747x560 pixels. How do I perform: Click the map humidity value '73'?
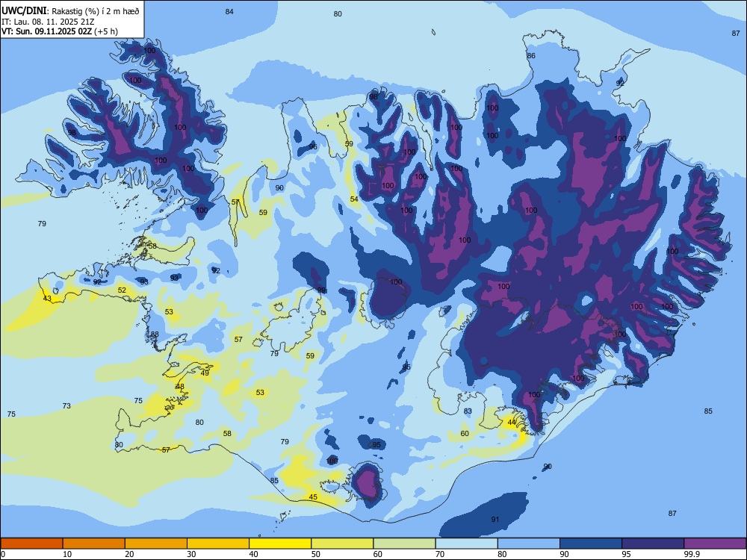click(66, 405)
